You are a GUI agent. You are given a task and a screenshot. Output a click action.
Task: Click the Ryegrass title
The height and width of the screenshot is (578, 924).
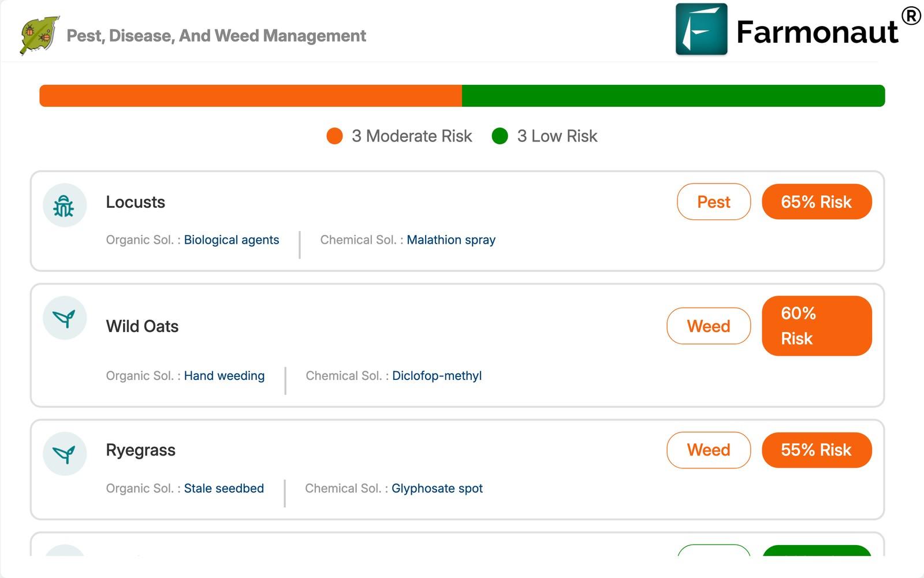coord(141,450)
